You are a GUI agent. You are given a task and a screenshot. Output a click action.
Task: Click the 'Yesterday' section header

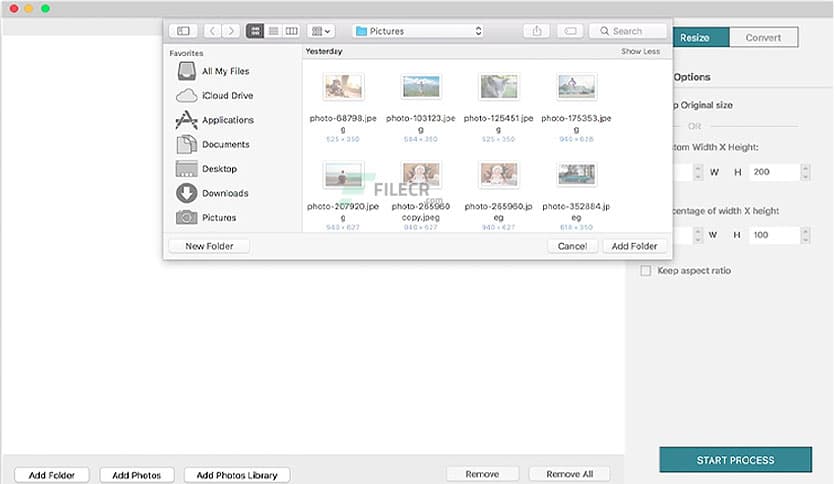tap(324, 51)
